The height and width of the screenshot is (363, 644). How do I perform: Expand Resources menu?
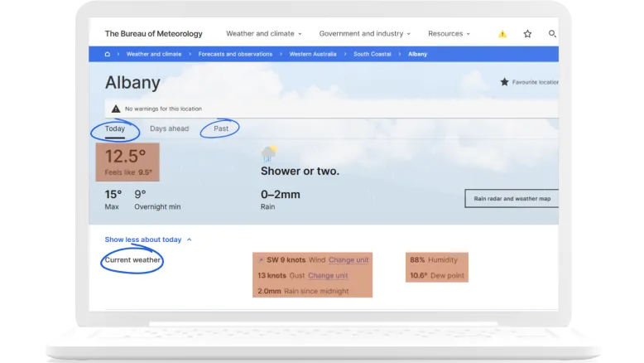pos(449,34)
